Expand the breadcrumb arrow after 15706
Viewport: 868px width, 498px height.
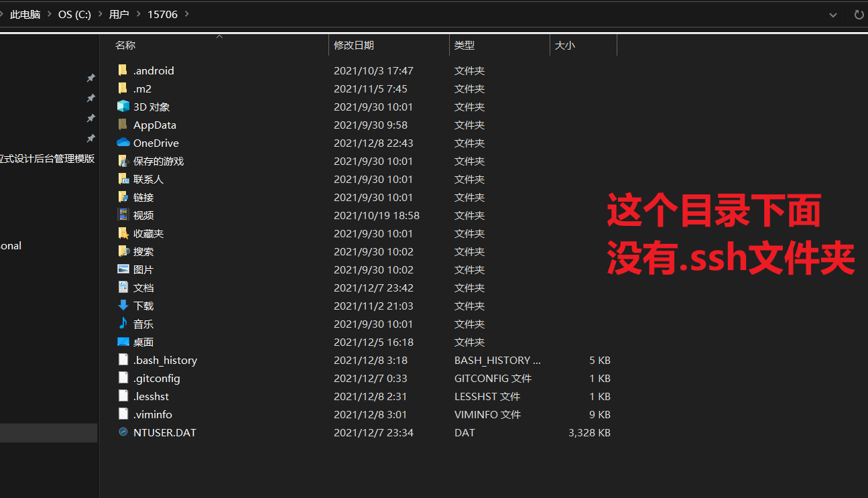[x=188, y=14]
